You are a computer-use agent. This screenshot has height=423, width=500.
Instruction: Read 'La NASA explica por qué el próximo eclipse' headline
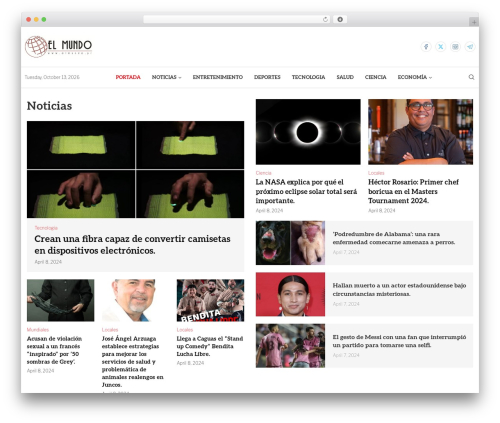306,191
